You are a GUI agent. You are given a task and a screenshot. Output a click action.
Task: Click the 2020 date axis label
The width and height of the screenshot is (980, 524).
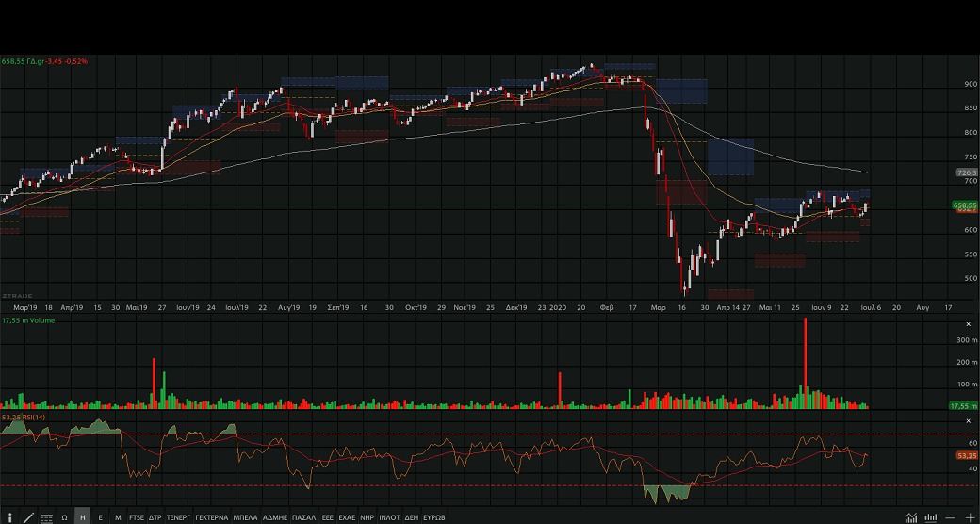click(x=558, y=307)
